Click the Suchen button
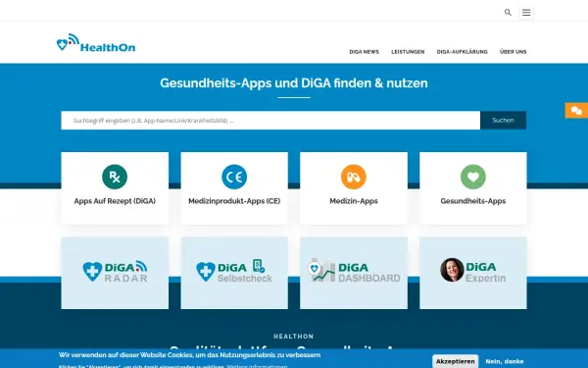 pos(504,121)
